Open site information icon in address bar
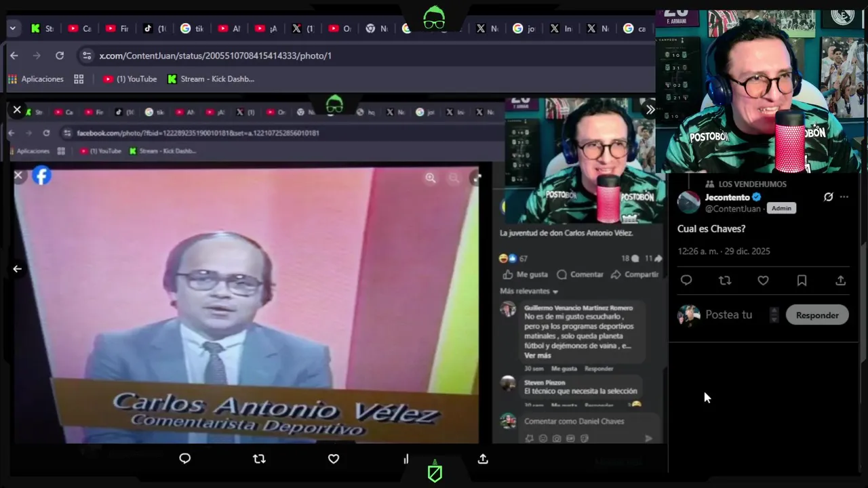Image resolution: width=868 pixels, height=488 pixels. pos(85,56)
